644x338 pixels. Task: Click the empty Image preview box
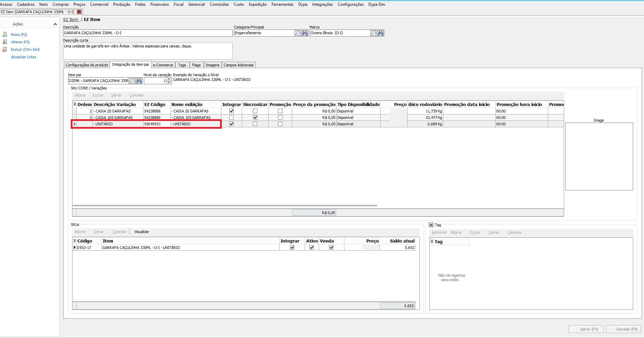(x=599, y=156)
